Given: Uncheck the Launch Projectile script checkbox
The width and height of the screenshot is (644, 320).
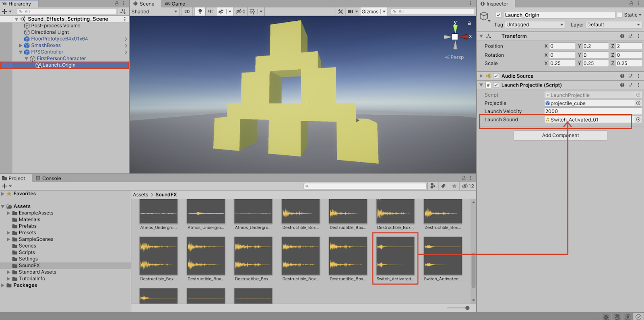Looking at the screenshot, I should (x=496, y=85).
